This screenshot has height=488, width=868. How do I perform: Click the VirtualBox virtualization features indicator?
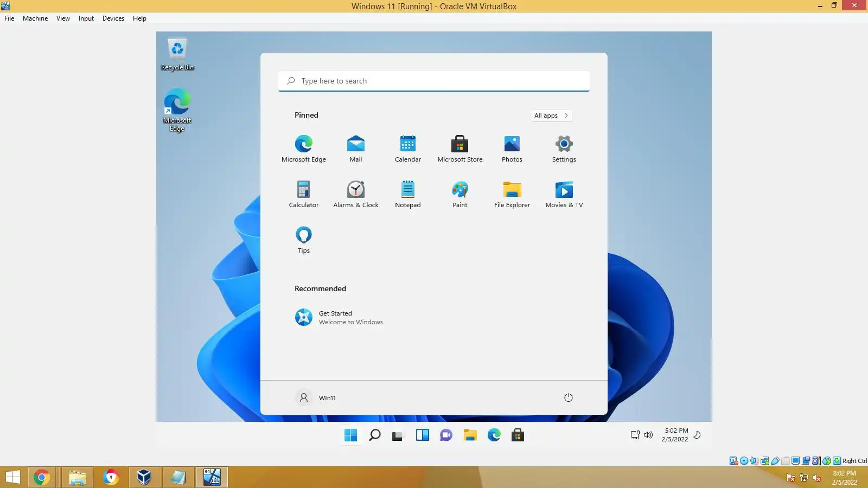[816, 461]
